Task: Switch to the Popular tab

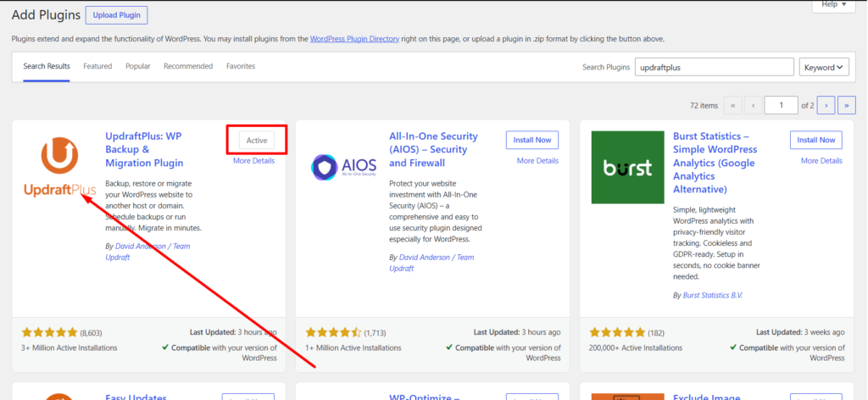Action: 138,66
